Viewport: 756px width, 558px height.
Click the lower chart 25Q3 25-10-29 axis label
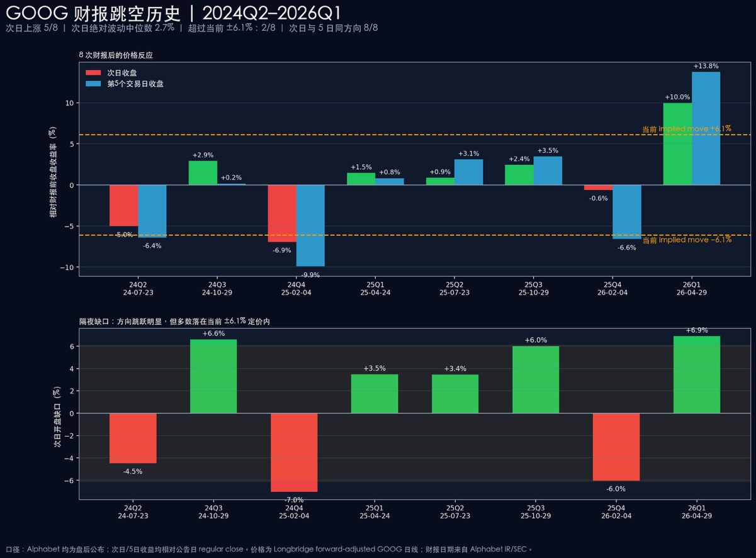(x=536, y=511)
